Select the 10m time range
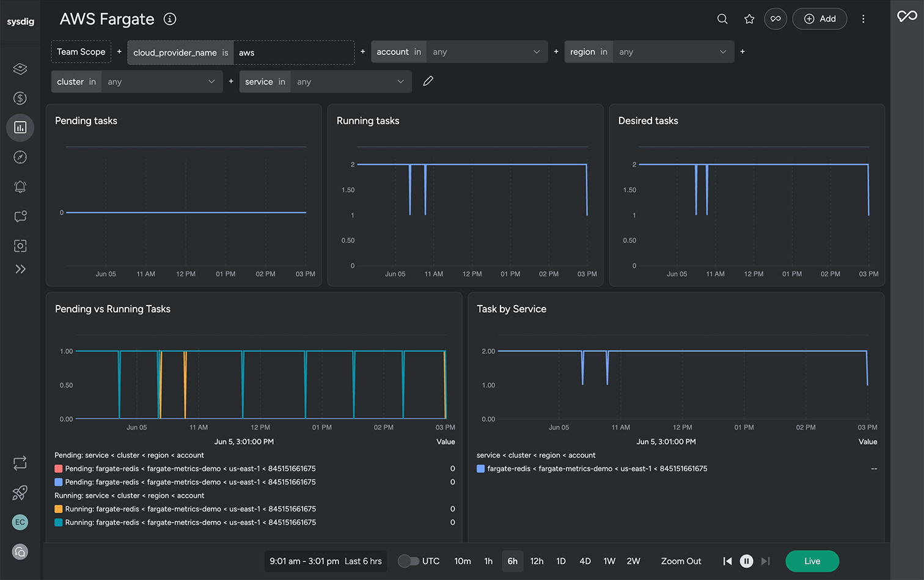The image size is (924, 580). (463, 561)
